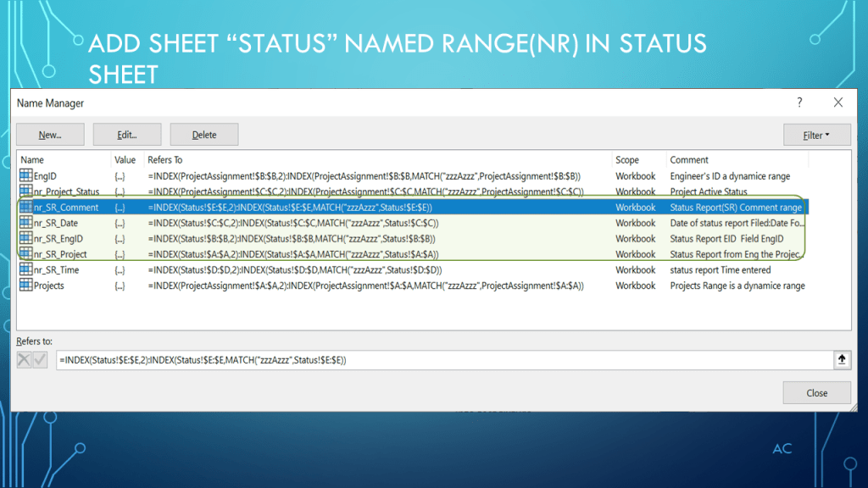Click the Comment column header
868x488 pixels.
(689, 159)
